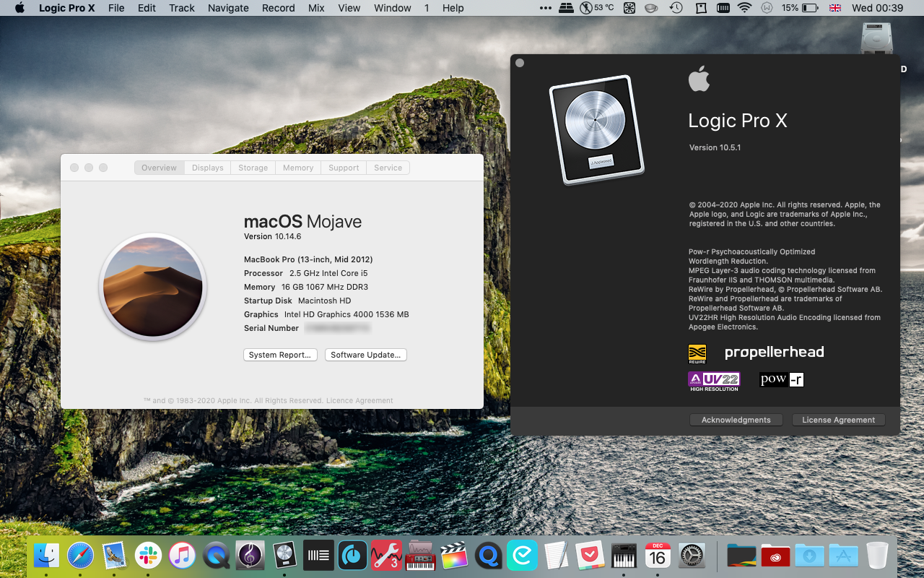Launch Safari from the Dock
Viewport: 924px width, 578px height.
click(81, 556)
